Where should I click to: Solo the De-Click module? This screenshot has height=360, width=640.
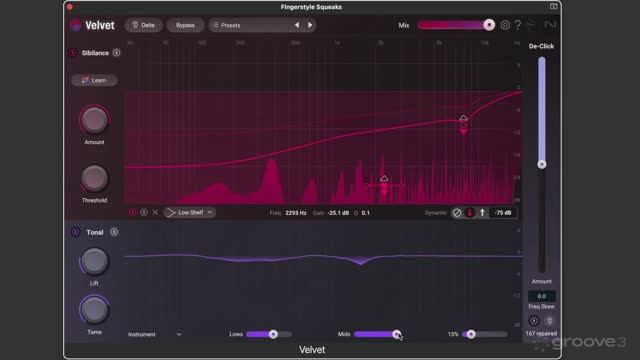(x=549, y=321)
